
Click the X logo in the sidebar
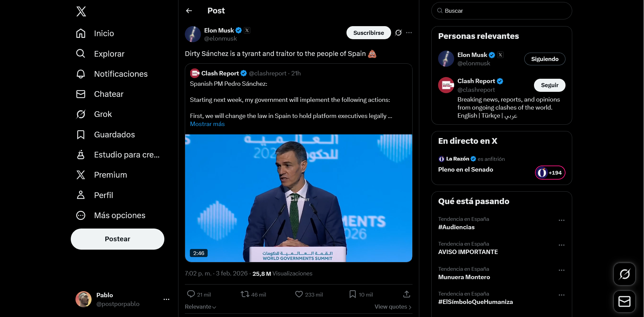click(x=81, y=11)
